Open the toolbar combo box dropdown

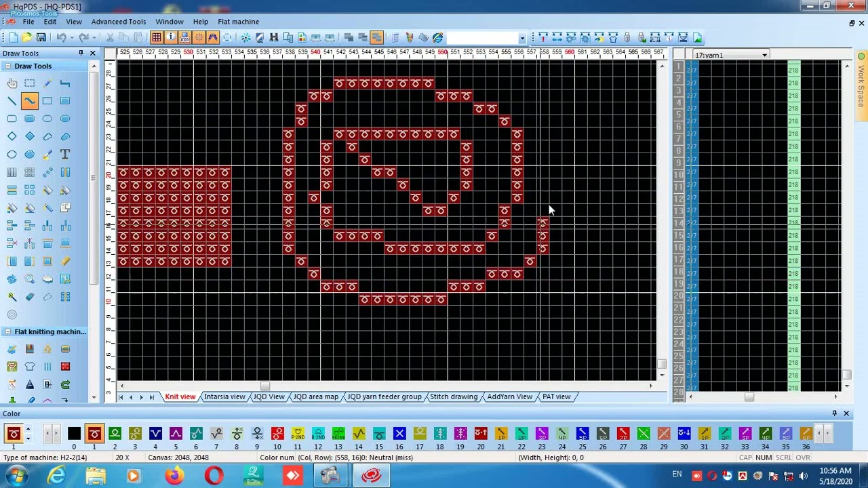point(522,38)
